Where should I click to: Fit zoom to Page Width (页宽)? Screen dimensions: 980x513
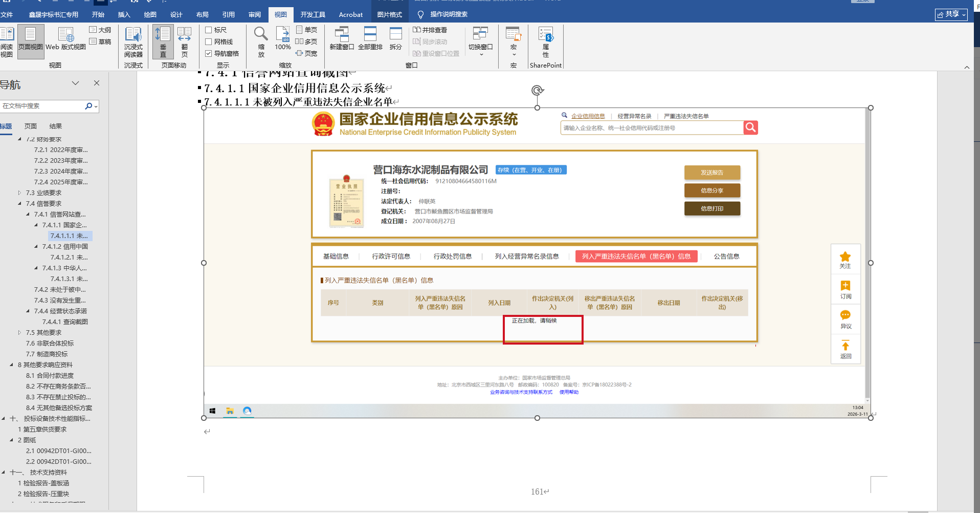pyautogui.click(x=307, y=54)
